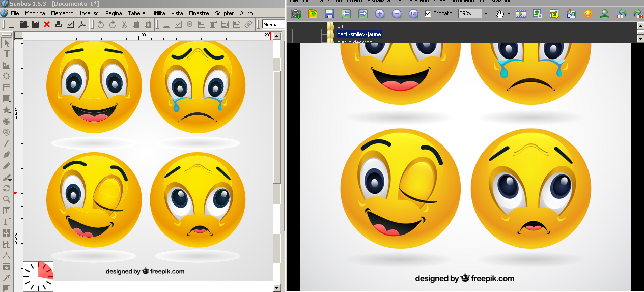Click the camera capture icon in viewer

295,14
